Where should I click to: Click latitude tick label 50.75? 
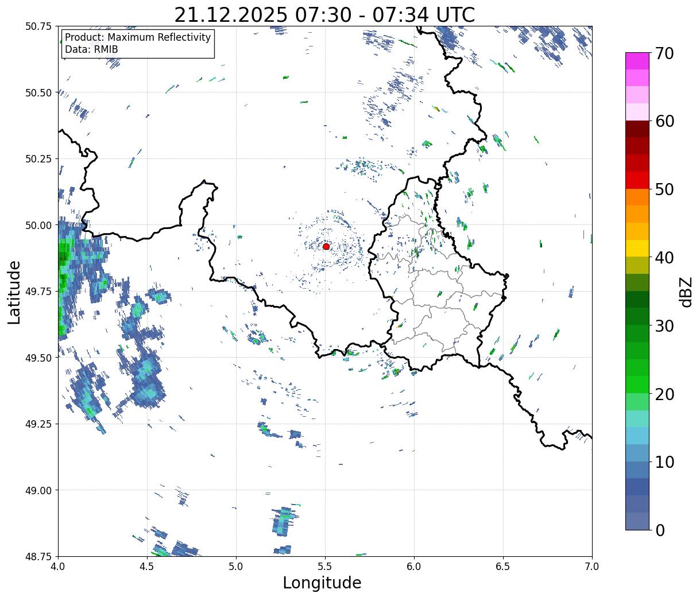[38, 26]
